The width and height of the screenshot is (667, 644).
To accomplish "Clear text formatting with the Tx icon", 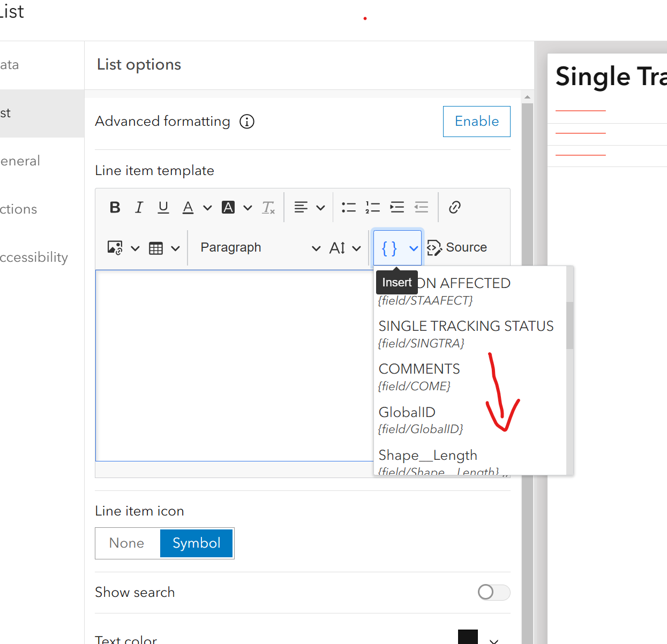I will (x=268, y=207).
